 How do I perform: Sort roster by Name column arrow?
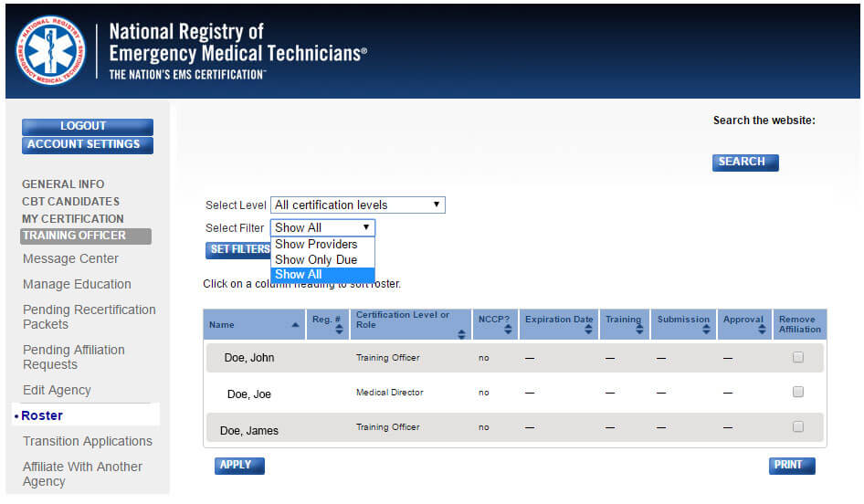point(295,325)
